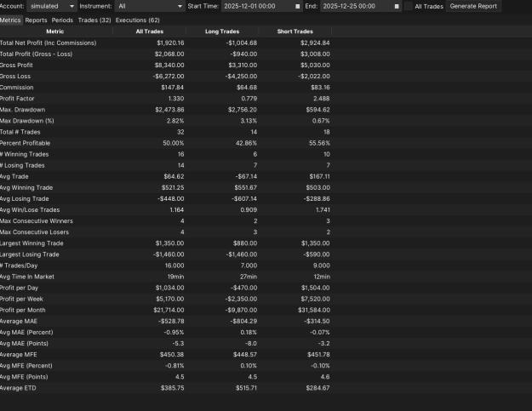Screen dimensions: 532x411
Task: Select the # Trades/Day row label
Action: click(x=19, y=265)
